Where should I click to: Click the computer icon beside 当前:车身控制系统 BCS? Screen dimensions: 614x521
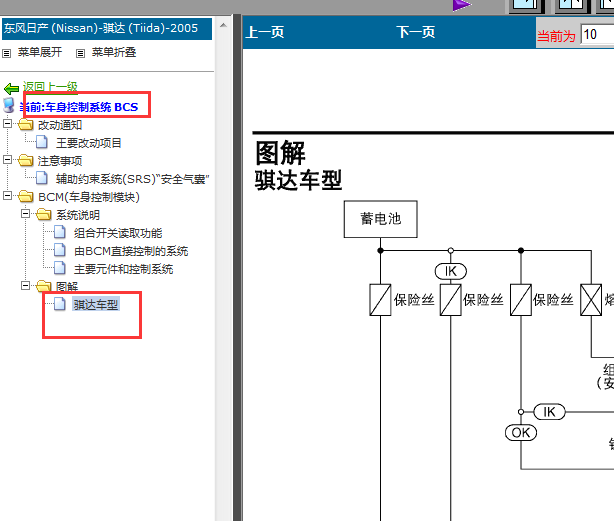click(x=9, y=105)
